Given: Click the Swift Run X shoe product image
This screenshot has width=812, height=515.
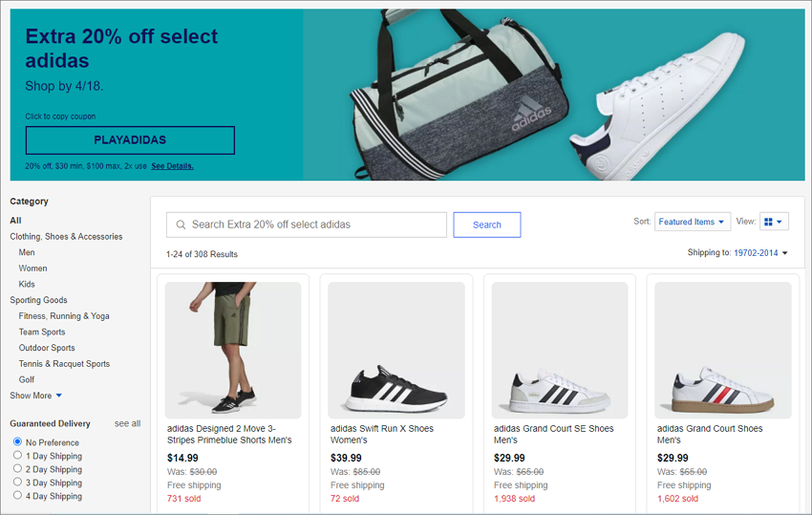Looking at the screenshot, I should point(396,350).
